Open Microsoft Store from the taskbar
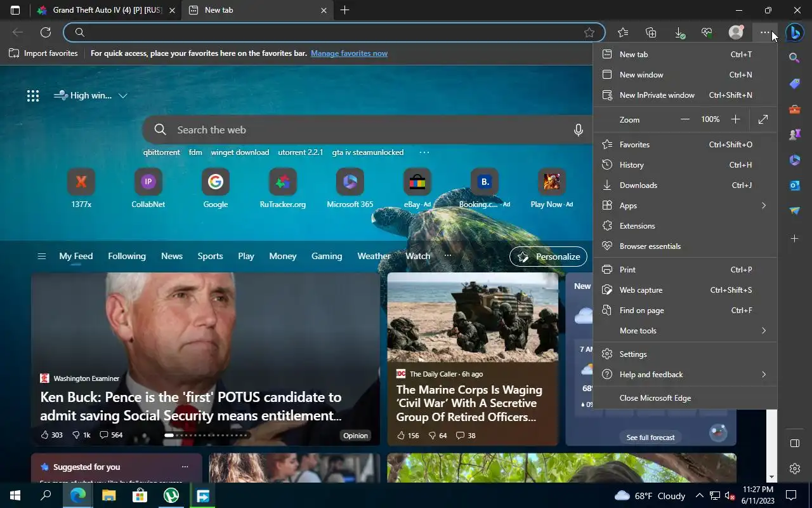 (x=140, y=495)
